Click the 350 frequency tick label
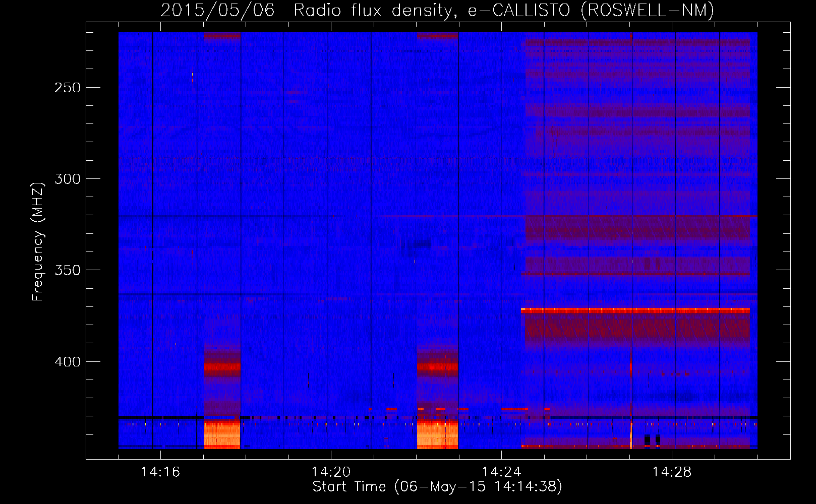 pyautogui.click(x=68, y=270)
